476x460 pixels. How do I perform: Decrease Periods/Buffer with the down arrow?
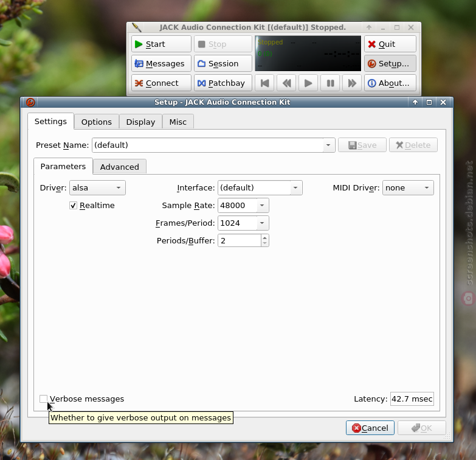(264, 243)
